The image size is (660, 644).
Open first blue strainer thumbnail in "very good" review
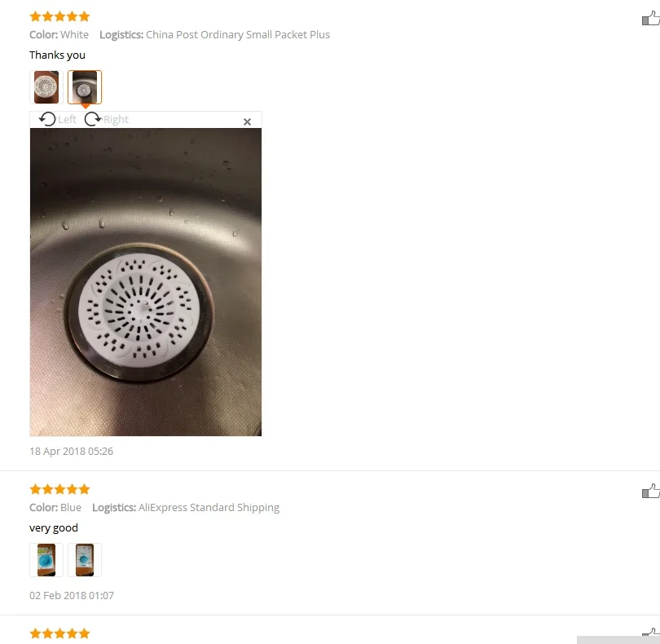coord(46,560)
